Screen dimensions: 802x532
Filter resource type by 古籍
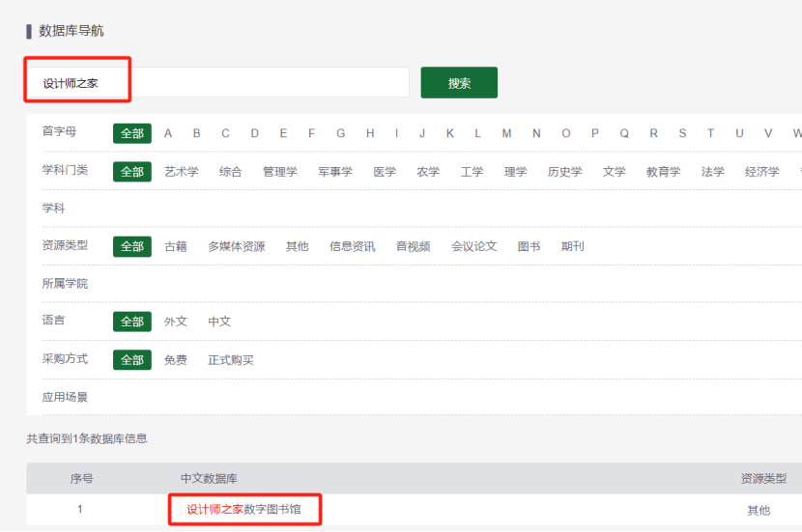(176, 246)
